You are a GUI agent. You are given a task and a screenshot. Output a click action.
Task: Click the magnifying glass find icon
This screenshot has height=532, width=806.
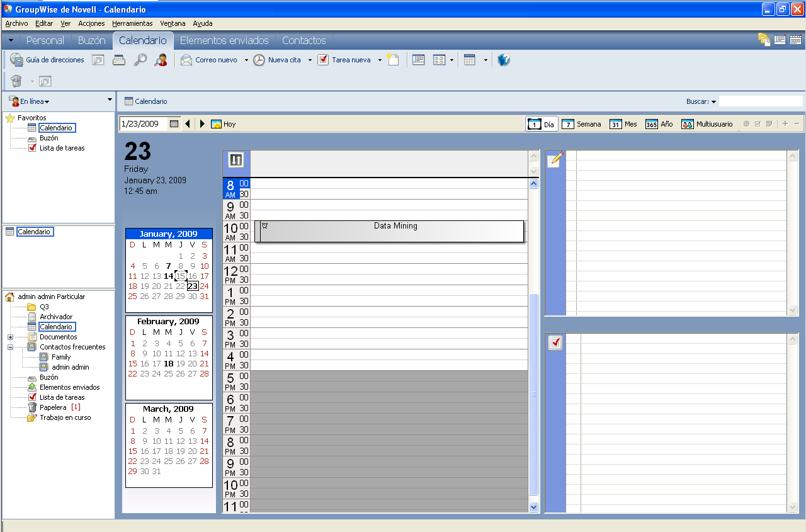click(140, 60)
